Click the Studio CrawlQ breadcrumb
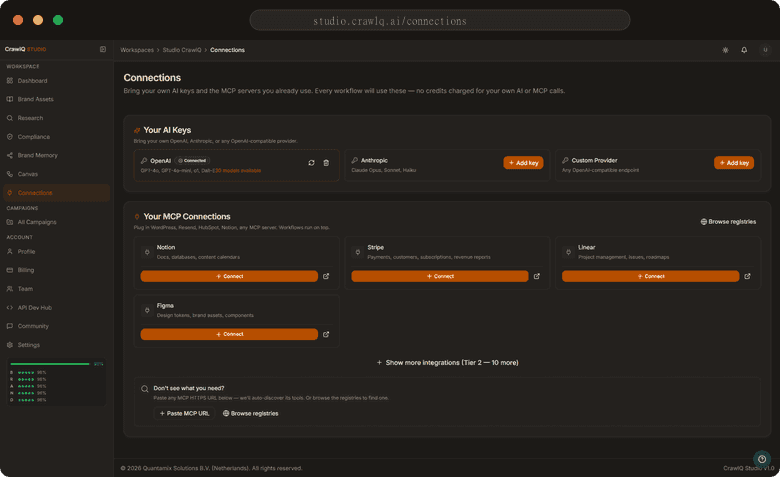780x477 pixels. point(182,50)
